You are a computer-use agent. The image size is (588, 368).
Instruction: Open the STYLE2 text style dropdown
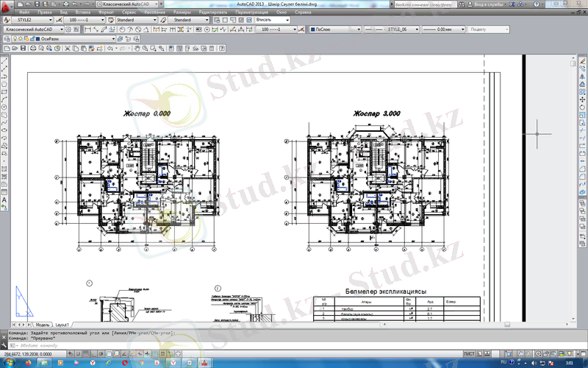[32, 20]
